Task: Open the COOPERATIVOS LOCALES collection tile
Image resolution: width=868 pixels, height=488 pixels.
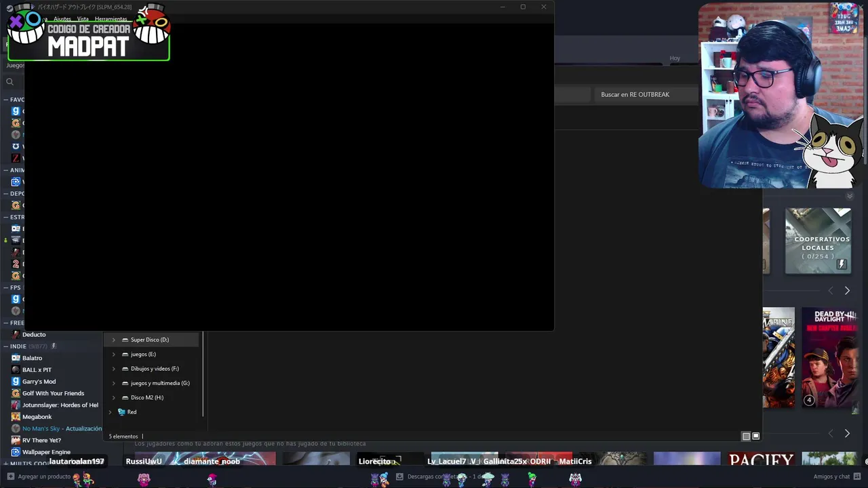Action: [x=818, y=241]
